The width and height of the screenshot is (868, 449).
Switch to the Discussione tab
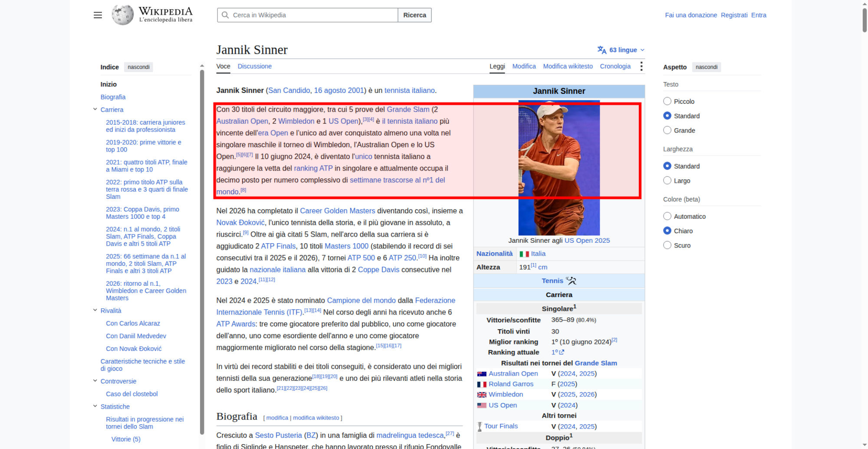click(x=254, y=66)
